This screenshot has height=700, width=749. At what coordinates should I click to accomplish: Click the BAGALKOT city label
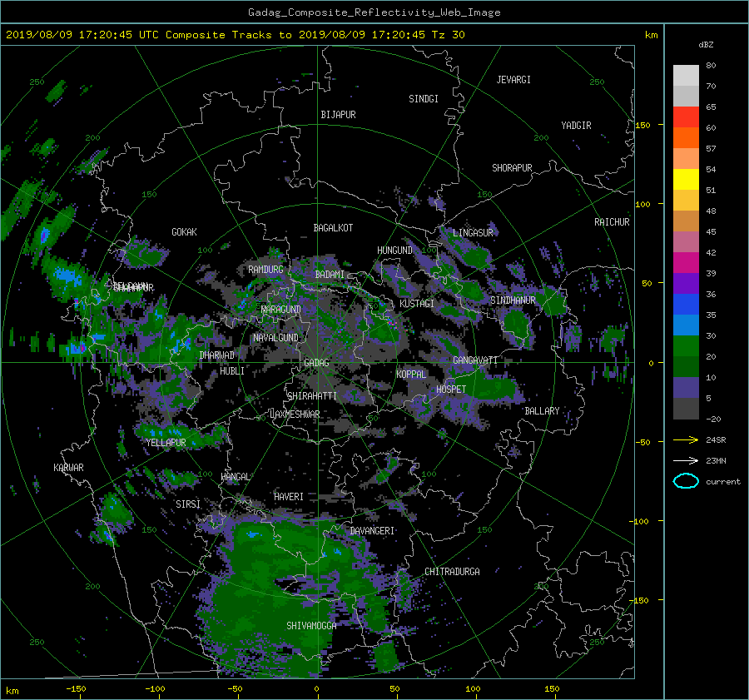tap(333, 228)
